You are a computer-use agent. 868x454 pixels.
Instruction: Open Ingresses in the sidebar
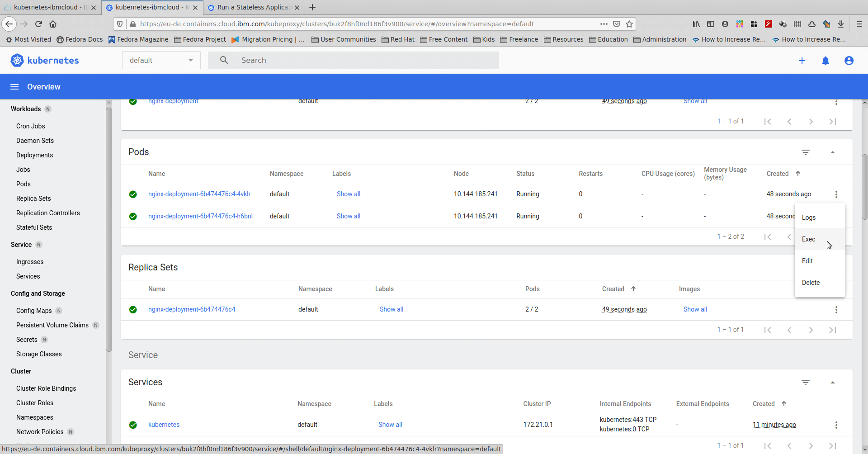click(x=30, y=262)
